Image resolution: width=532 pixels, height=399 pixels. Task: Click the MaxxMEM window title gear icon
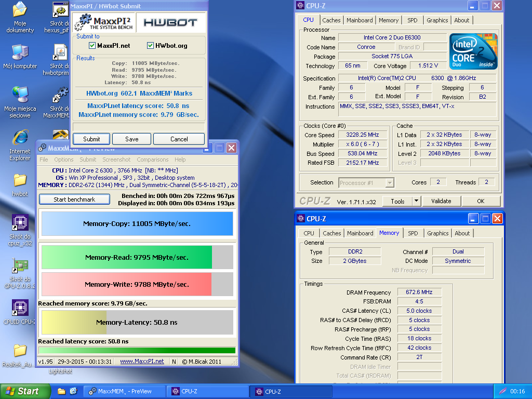[42, 148]
